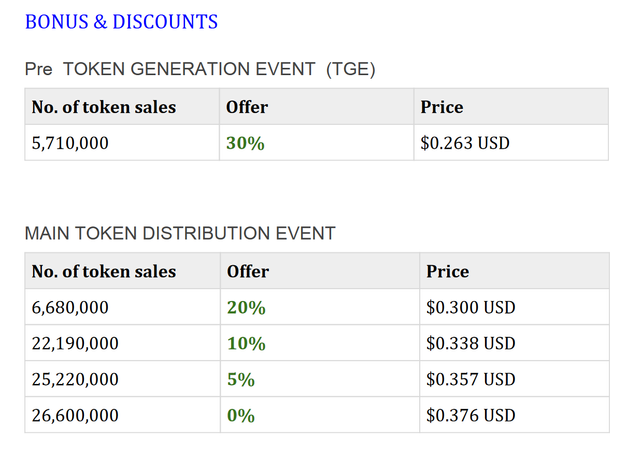640x450 pixels.
Task: Click the Offer header in the Pre TGE table
Action: click(247, 107)
